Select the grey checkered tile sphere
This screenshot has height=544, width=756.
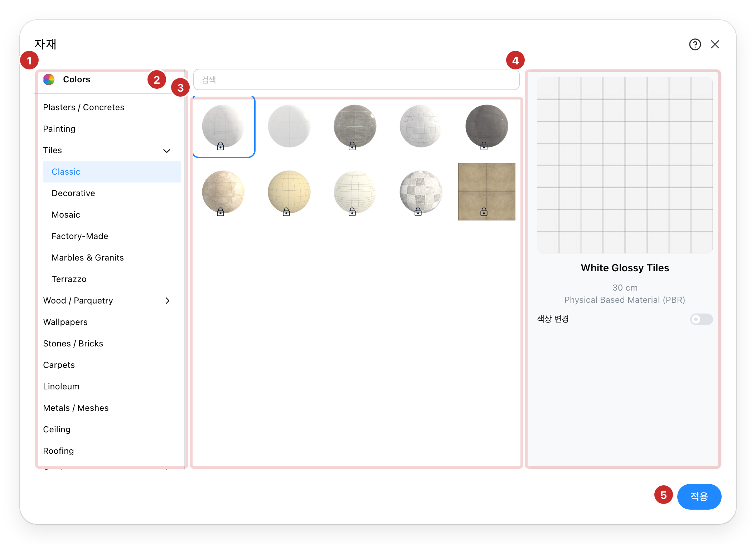click(x=421, y=192)
